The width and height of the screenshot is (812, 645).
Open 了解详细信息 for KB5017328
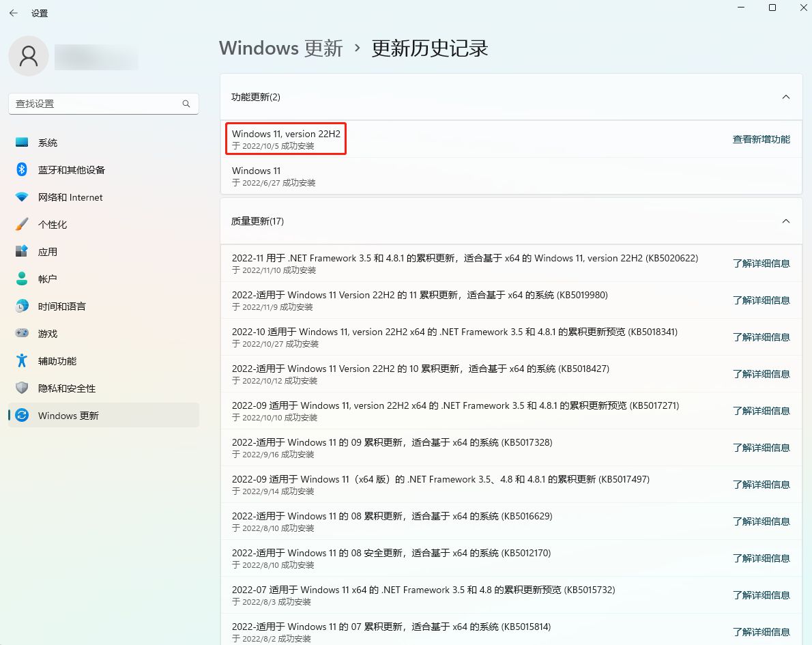762,447
